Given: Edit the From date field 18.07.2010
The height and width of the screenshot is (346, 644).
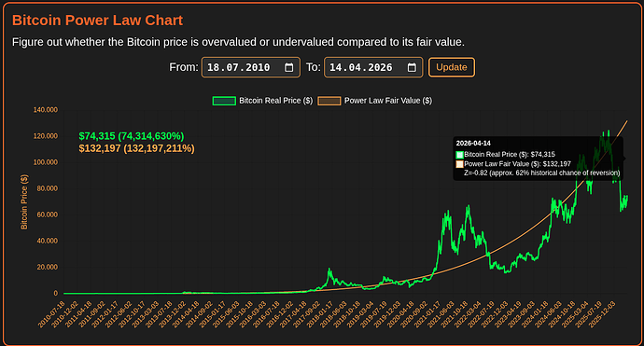Looking at the screenshot, I should pos(250,67).
